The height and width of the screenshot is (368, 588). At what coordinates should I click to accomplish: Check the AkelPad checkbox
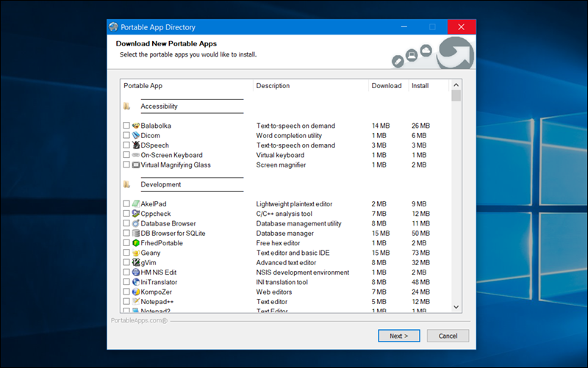coord(126,204)
